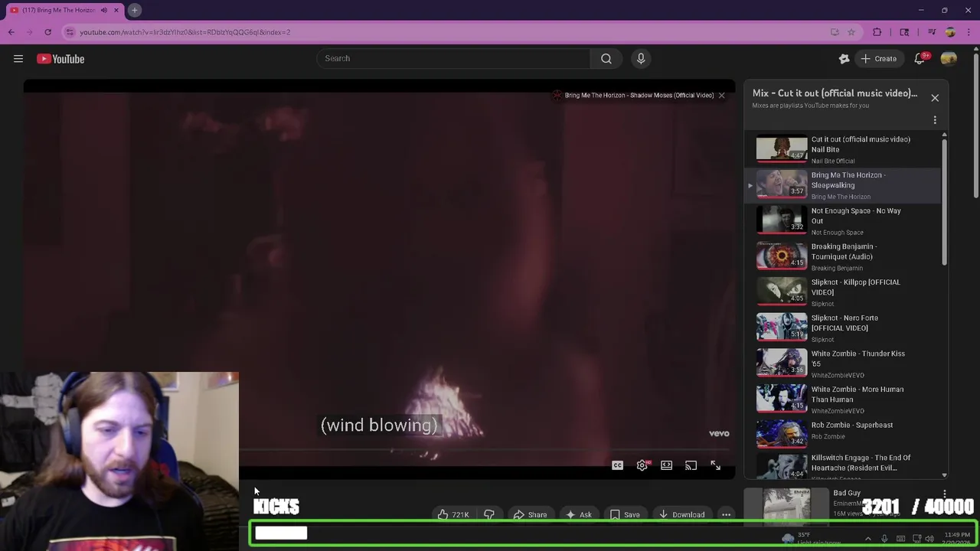Viewport: 980px width, 551px height.
Task: Go to the YouTube home logo
Action: tap(60, 59)
